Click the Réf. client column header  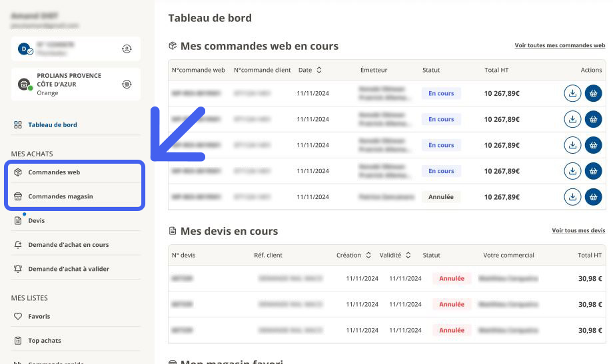click(x=268, y=255)
